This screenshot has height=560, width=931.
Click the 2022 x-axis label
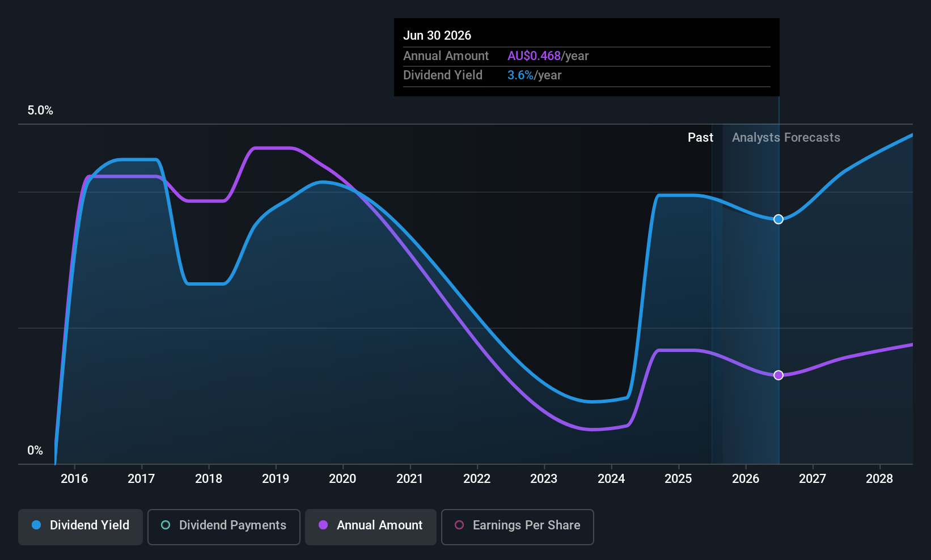(x=477, y=479)
